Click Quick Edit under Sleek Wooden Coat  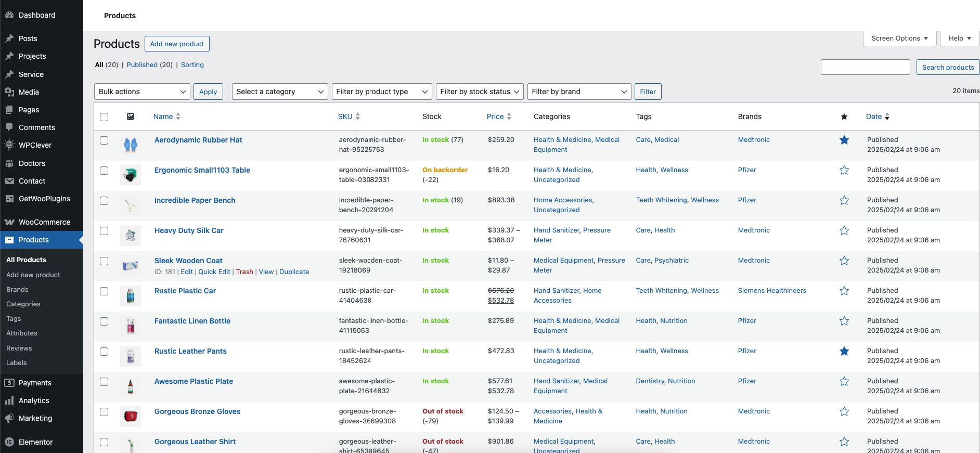pyautogui.click(x=214, y=272)
